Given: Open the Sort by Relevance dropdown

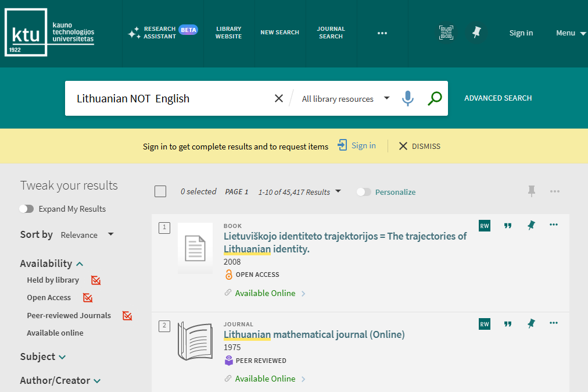Looking at the screenshot, I should (87, 235).
